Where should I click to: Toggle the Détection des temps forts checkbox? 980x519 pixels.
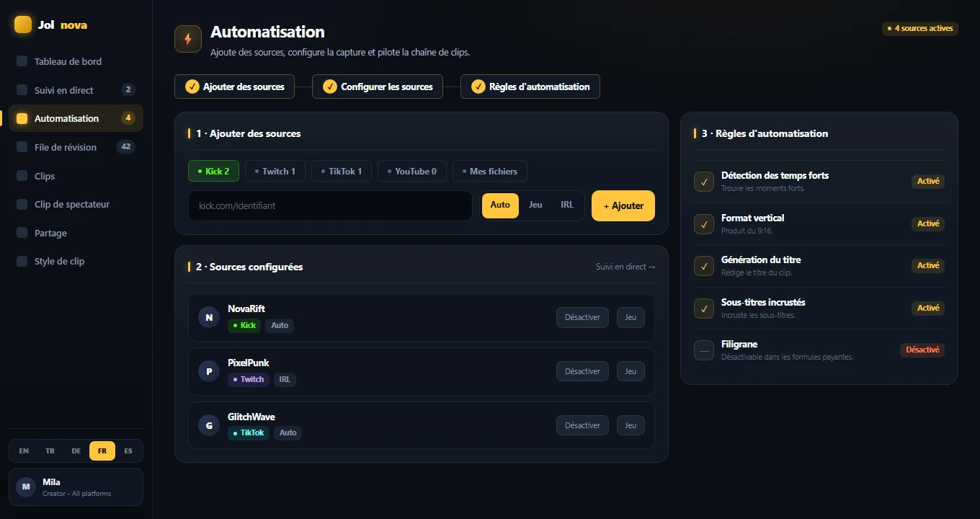pyautogui.click(x=704, y=182)
